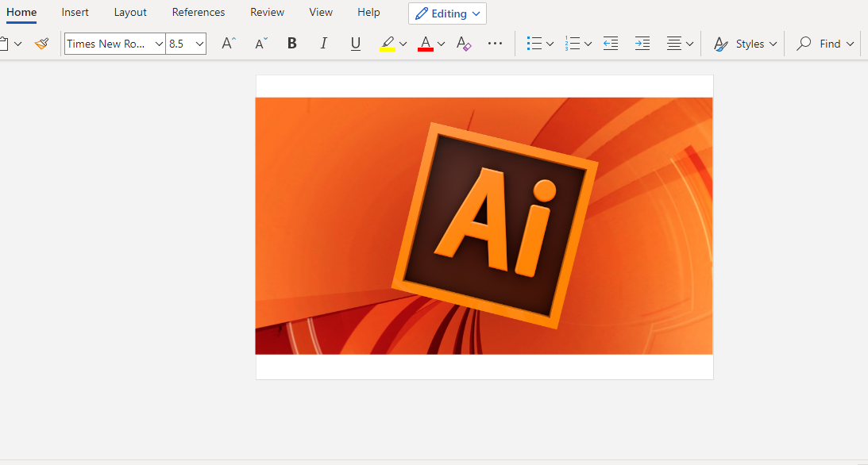Screen dimensions: 868x465
Task: Expand the Find options arrow
Action: tap(851, 44)
